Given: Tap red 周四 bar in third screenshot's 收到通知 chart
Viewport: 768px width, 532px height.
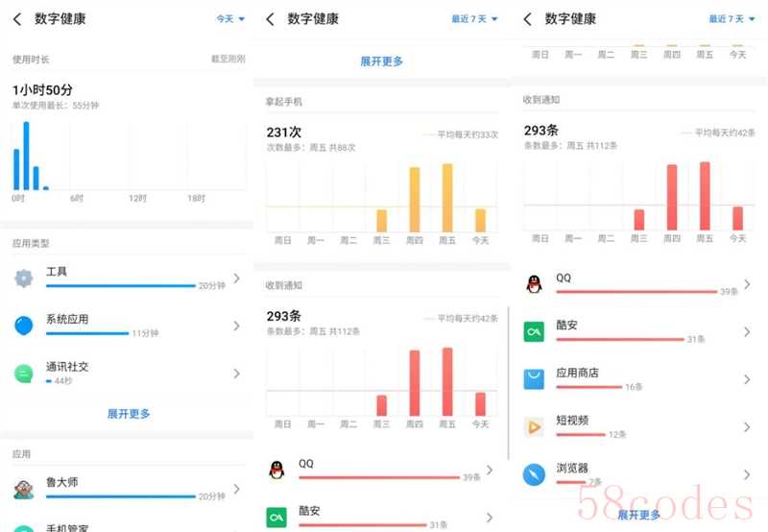Looking at the screenshot, I should [672, 197].
